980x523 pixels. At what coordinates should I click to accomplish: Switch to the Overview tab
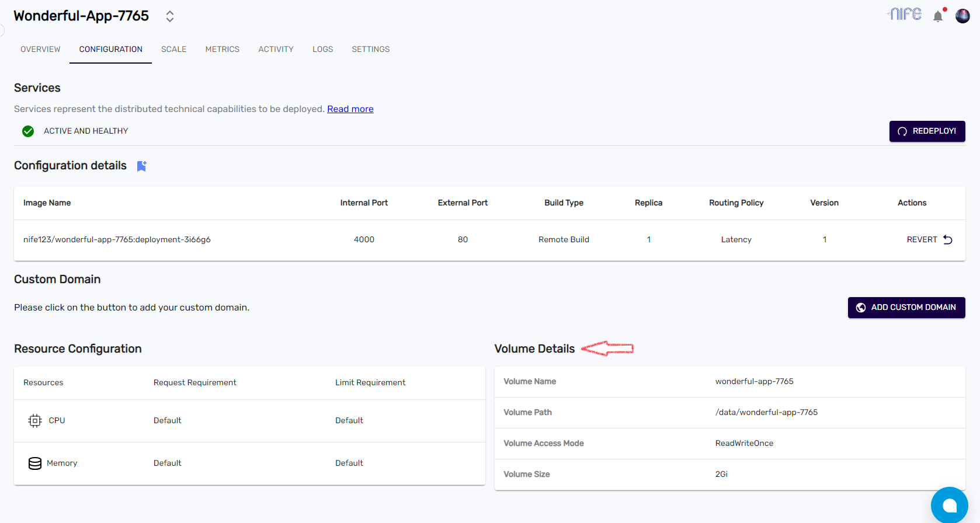(x=40, y=50)
